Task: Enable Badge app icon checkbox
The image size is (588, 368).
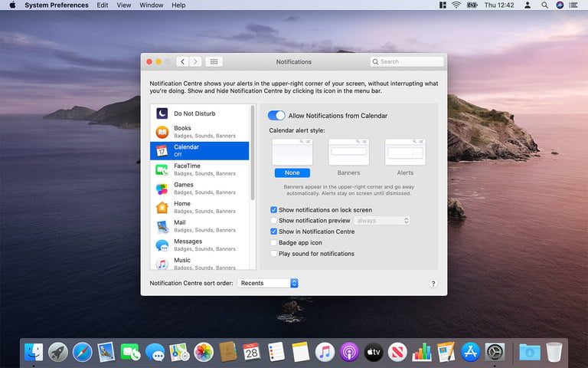Action: (274, 243)
